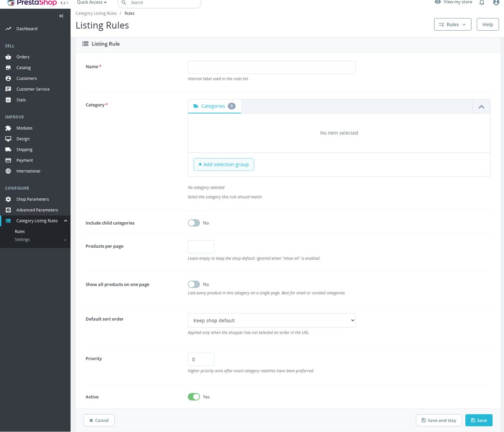Image resolution: width=504 pixels, height=432 pixels.
Task: Open the Default sort order select
Action: tap(272, 320)
